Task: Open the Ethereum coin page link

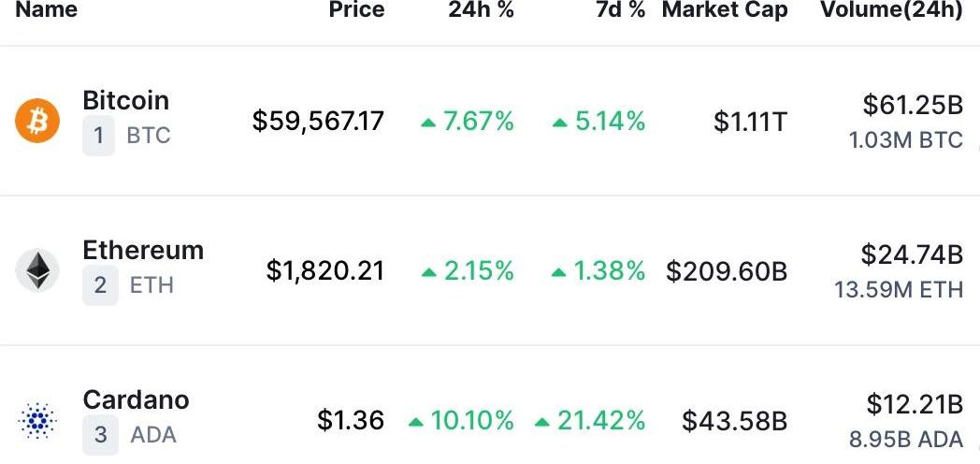Action: click(143, 251)
